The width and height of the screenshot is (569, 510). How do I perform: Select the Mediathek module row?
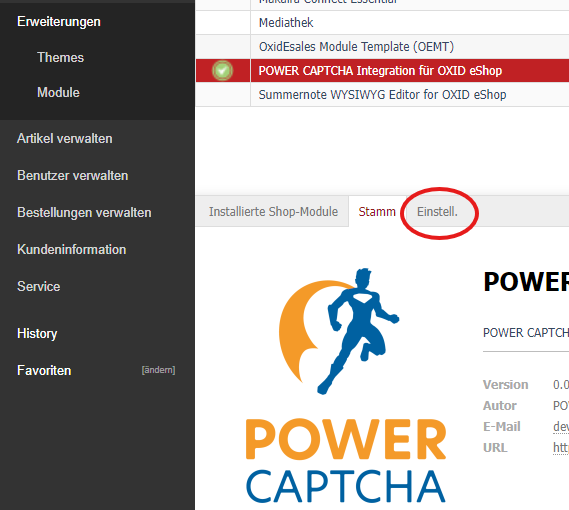coord(382,23)
